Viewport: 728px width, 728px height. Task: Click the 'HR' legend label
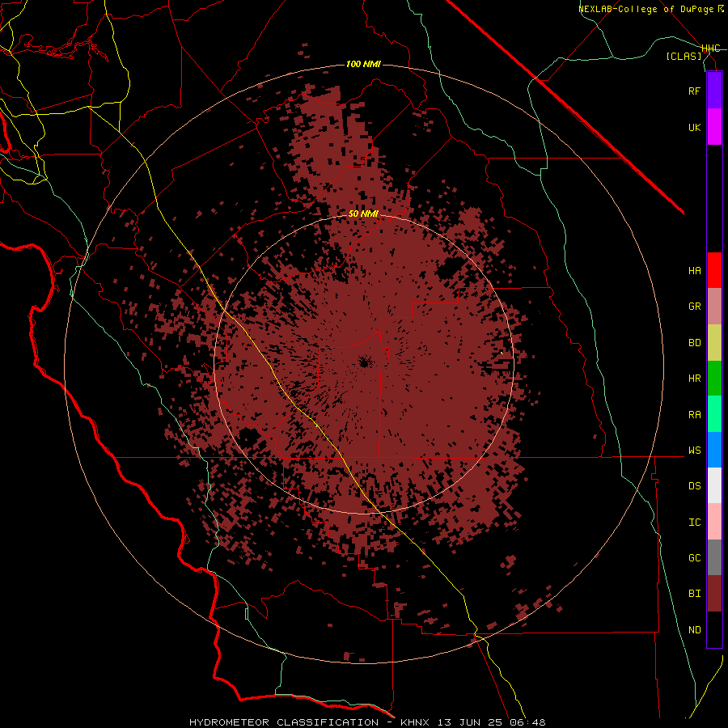(695, 379)
